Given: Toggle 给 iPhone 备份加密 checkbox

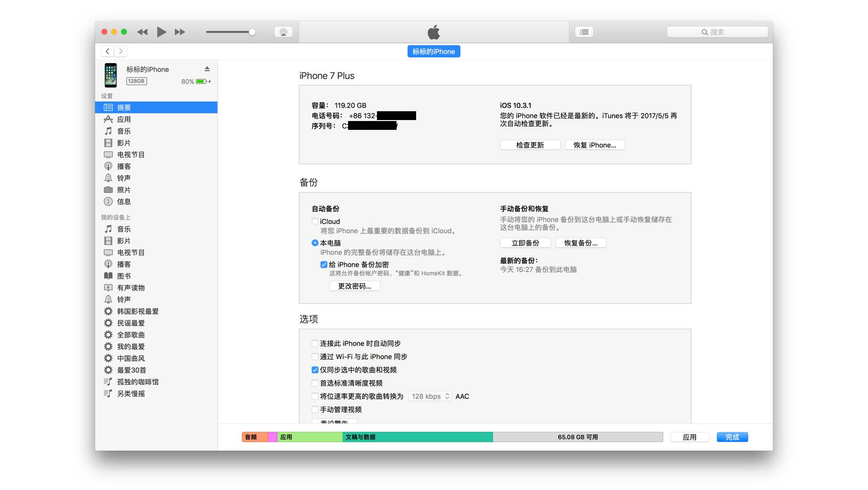Looking at the screenshot, I should point(324,265).
